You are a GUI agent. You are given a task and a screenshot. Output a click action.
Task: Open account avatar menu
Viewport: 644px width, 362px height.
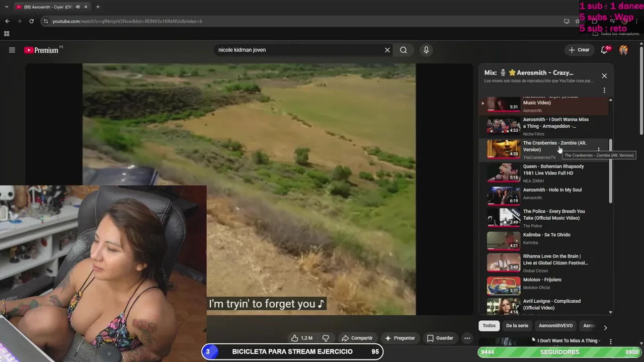[x=624, y=50]
